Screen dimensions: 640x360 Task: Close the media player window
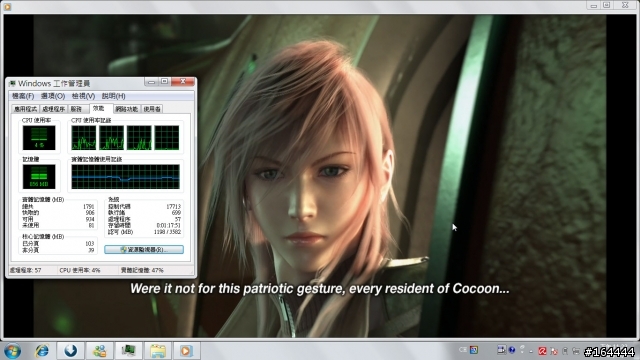coord(625,5)
